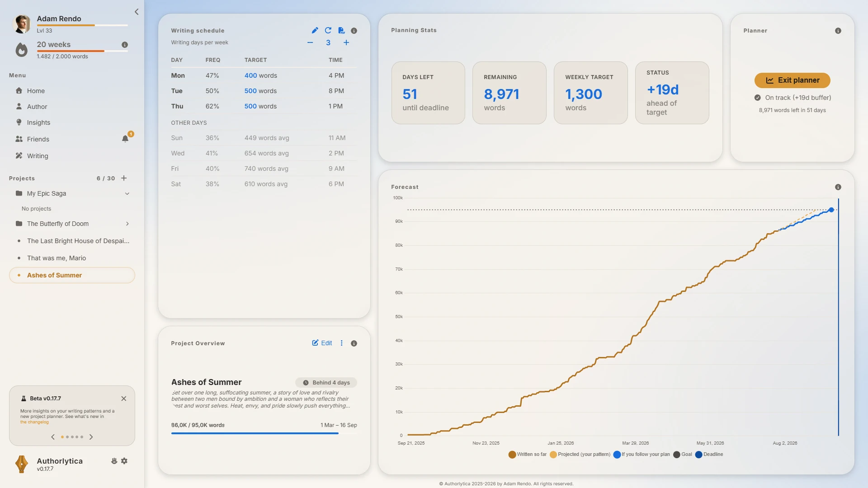Toggle Written so far legend series
This screenshot has height=488, width=868.
(528, 455)
